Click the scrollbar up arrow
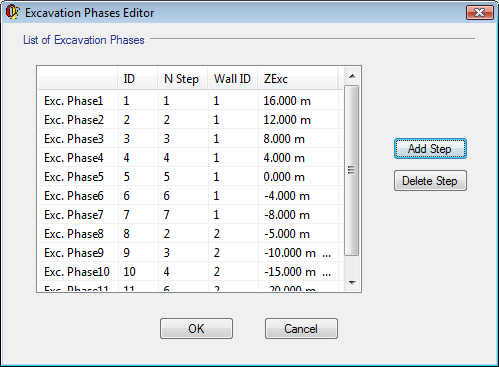 point(352,76)
